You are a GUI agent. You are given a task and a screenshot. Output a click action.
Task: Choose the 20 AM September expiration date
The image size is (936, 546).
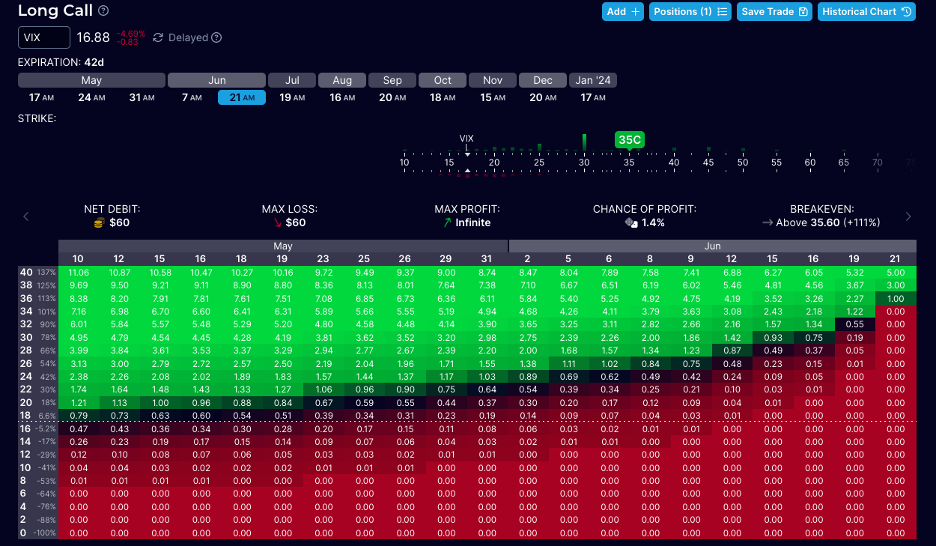392,97
